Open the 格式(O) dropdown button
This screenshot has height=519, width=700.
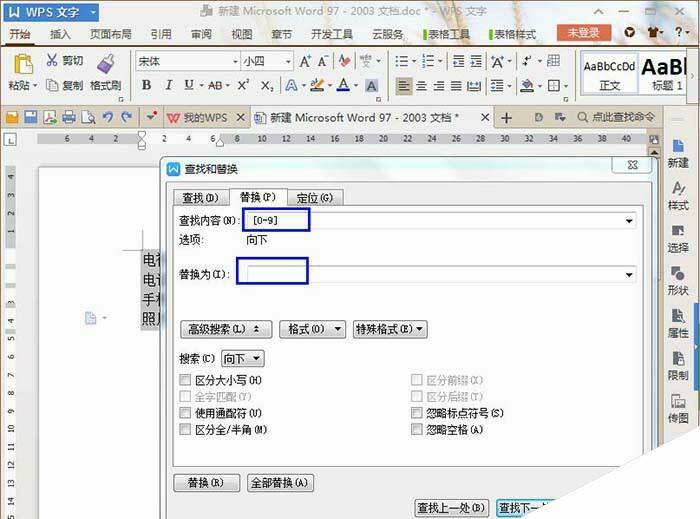click(x=312, y=329)
